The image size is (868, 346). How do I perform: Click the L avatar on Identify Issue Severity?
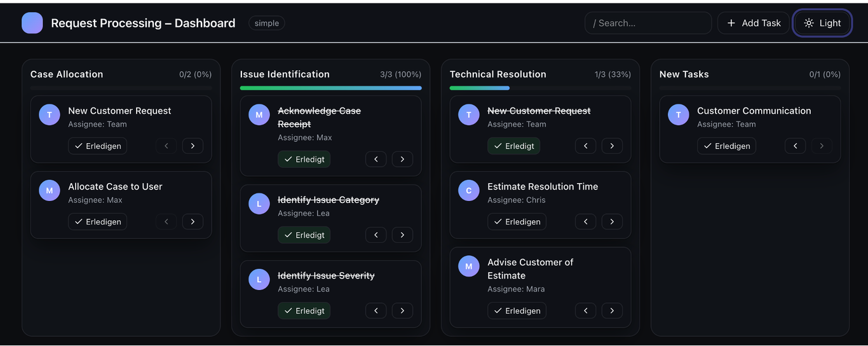point(259,279)
